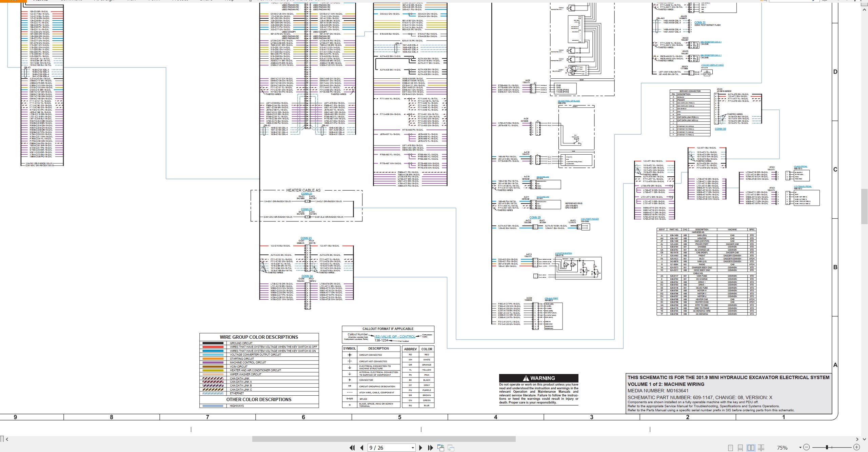
Task: Click the WIRE GROUP COLOR DESCRIPTIONS heading
Action: [259, 337]
